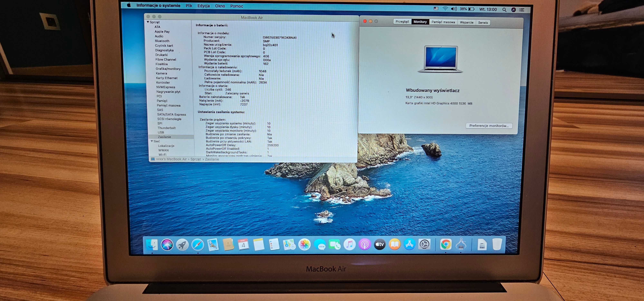Select Apple Pay in the sidebar

coord(162,32)
